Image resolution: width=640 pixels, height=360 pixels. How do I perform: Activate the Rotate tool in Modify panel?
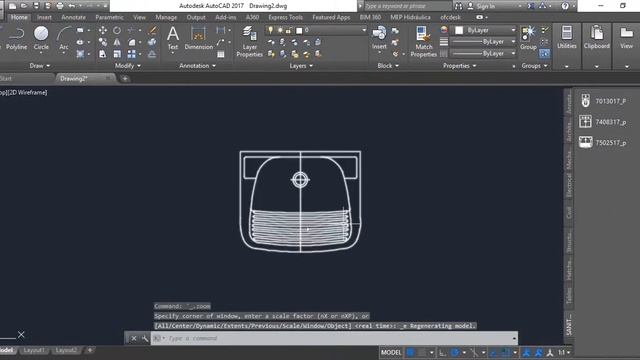click(117, 30)
